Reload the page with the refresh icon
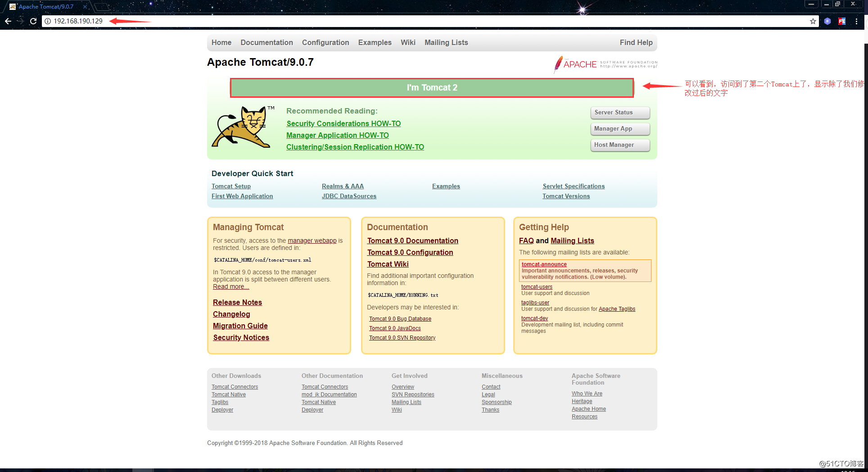This screenshot has height=472, width=868. coord(33,21)
